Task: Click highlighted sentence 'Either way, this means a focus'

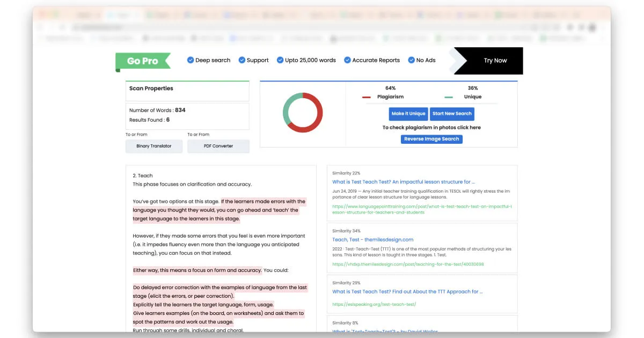Action: pyautogui.click(x=197, y=270)
